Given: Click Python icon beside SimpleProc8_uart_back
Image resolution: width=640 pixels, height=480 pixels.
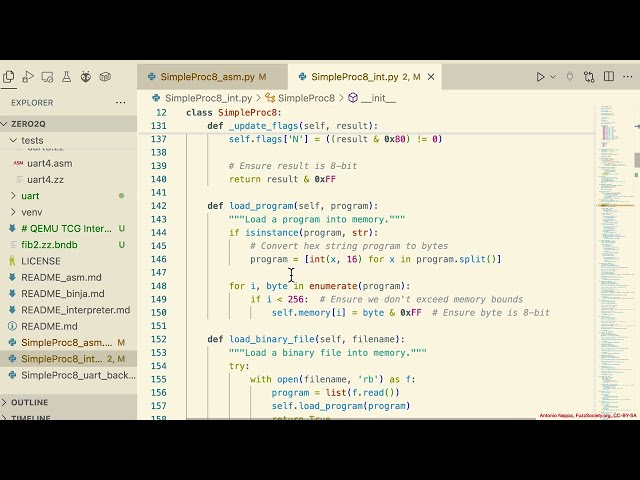Looking at the screenshot, I should click(12, 375).
